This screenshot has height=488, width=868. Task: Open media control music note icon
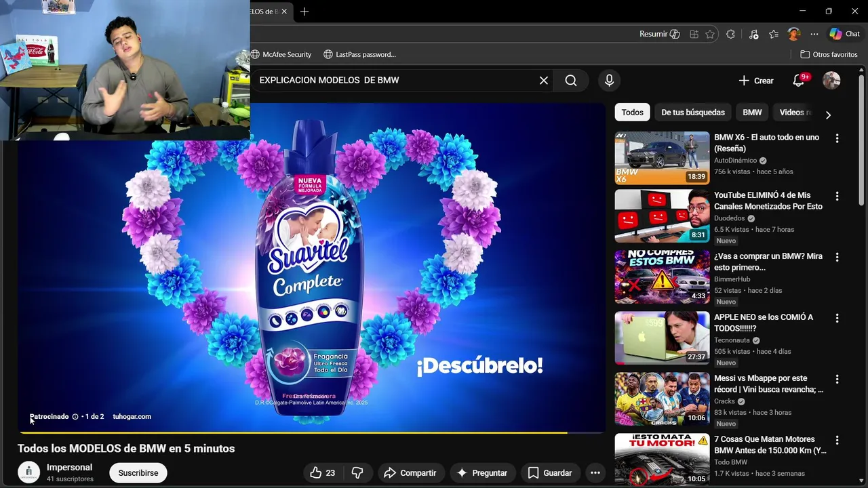click(x=753, y=34)
